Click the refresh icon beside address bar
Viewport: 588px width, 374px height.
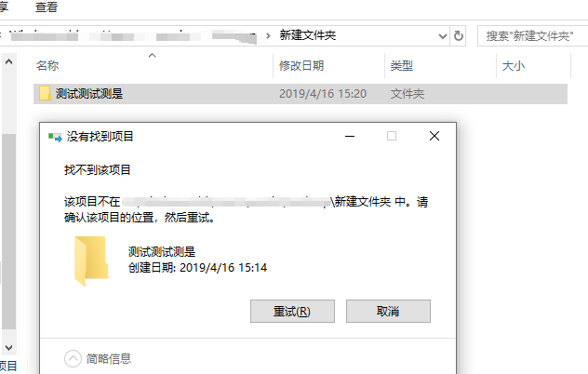[458, 36]
